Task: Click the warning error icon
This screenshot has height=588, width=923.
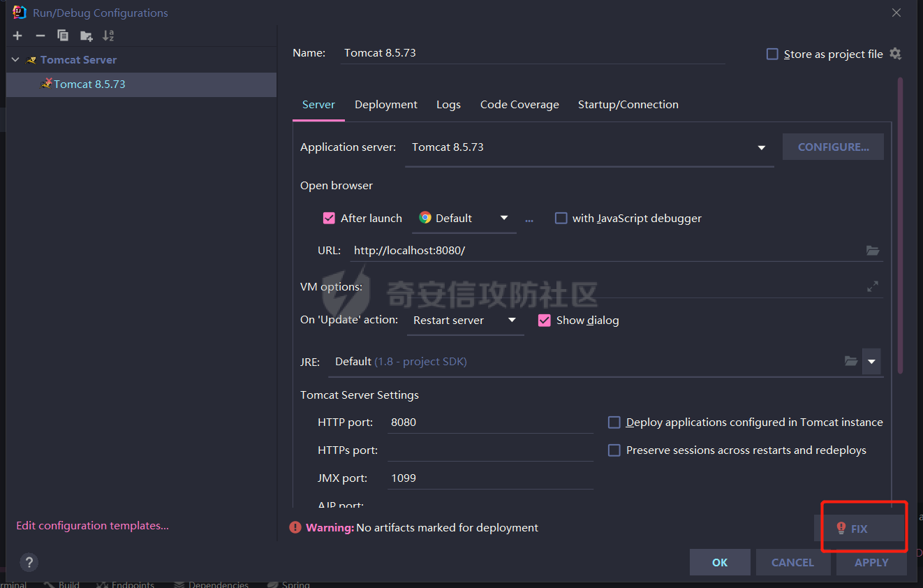Action: coord(296,527)
